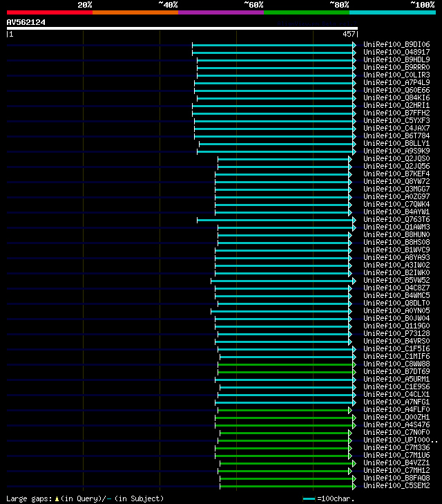This screenshot has height=504, width=442.
Task: Select label UniRef100_Q3MGG7
Action: [396, 189]
